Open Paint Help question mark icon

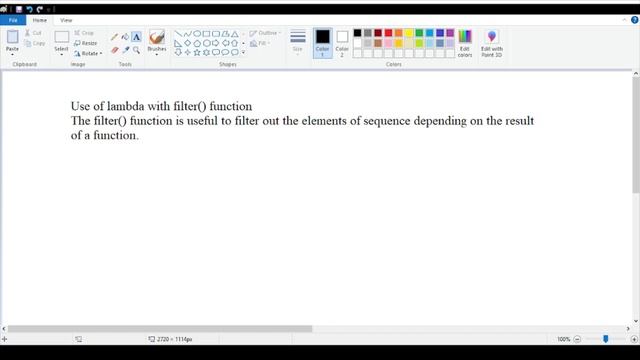coord(635,20)
